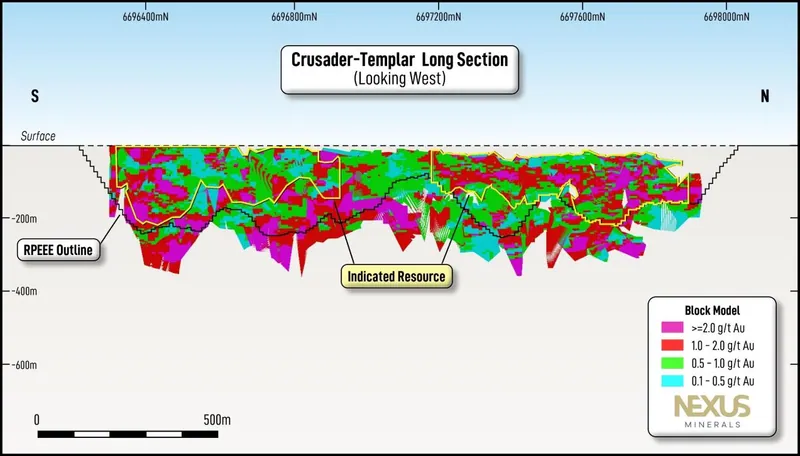Click the magenta >=2.0 g/t Au legend swatch
800x456 pixels.
672,327
